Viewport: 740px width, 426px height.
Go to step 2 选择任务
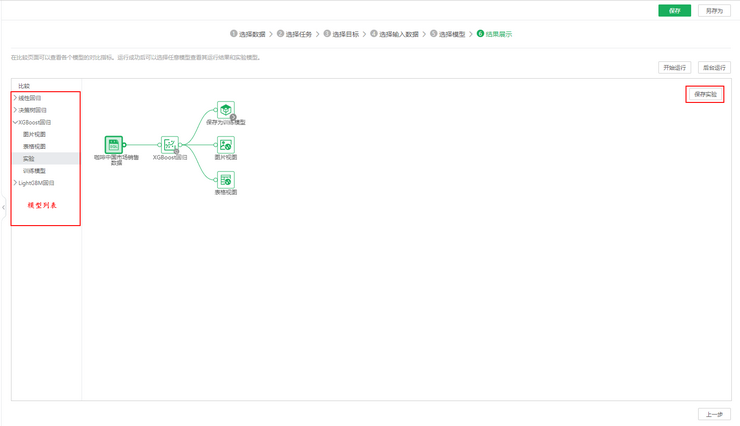coord(294,34)
